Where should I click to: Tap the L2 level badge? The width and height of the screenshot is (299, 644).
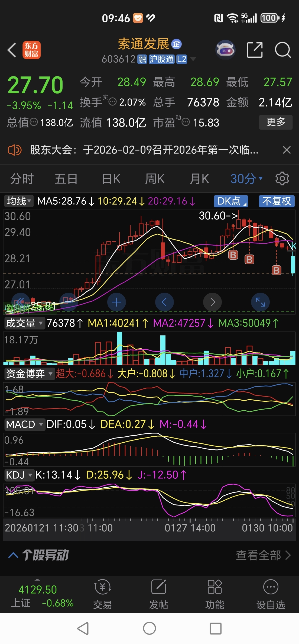coord(182,59)
